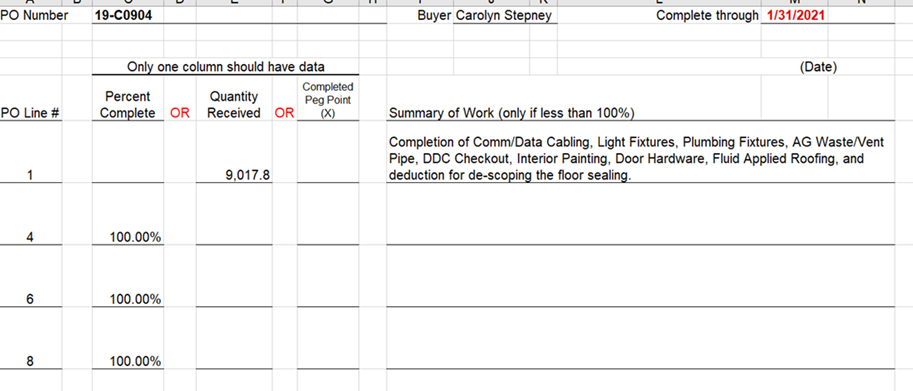Click the PO Line # header cell
Viewport: 913px width, 391px height.
point(30,113)
